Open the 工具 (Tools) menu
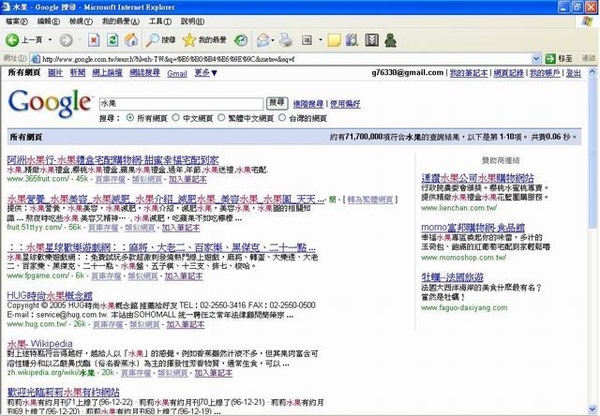 point(160,21)
